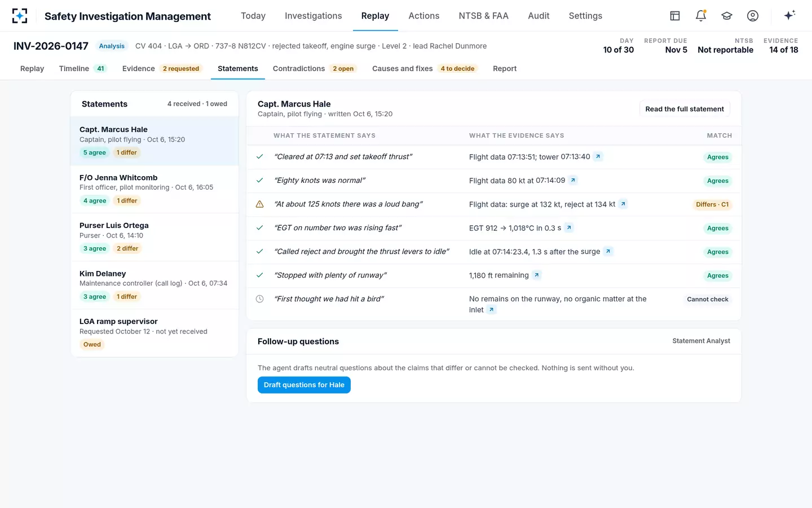Open Audit in the top navigation

pos(539,16)
